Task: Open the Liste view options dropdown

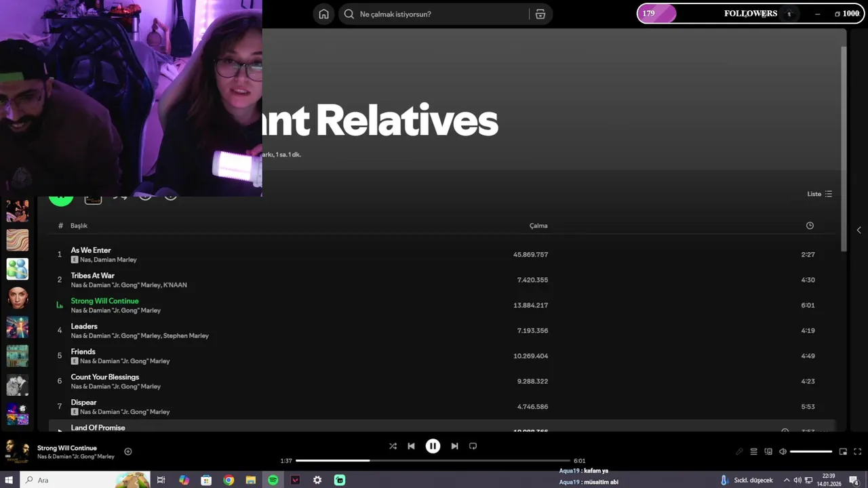Action: point(819,194)
